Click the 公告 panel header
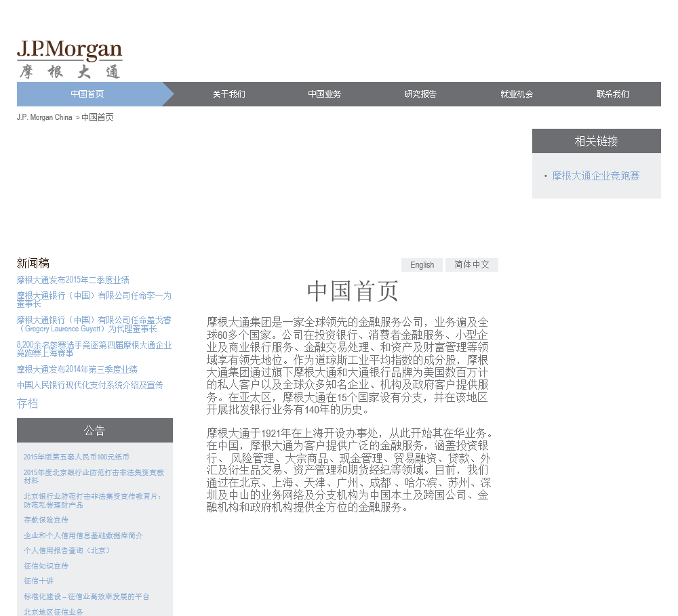This screenshot has height=616, width=678. click(x=95, y=430)
